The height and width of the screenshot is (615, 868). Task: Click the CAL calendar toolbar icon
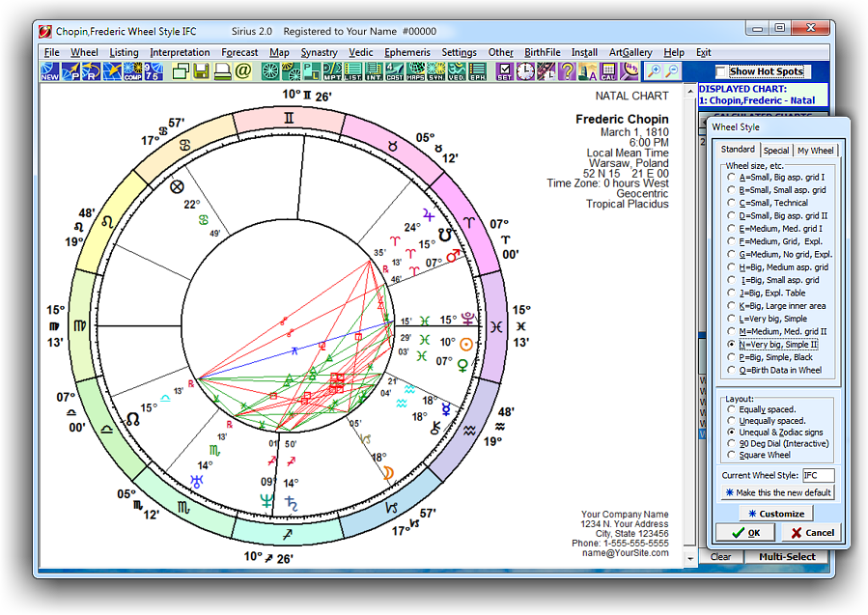(x=608, y=71)
